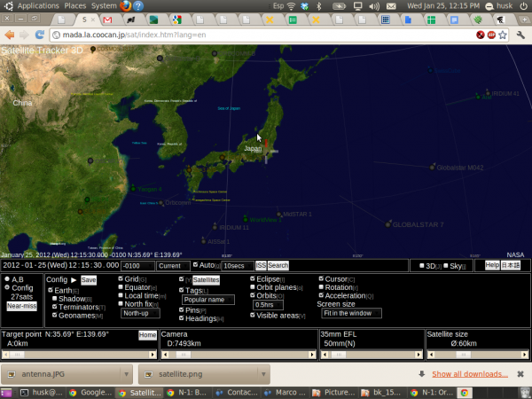This screenshot has height=399, width=532.
Task: Open Chrome wrench settings menu
Action: click(x=520, y=35)
